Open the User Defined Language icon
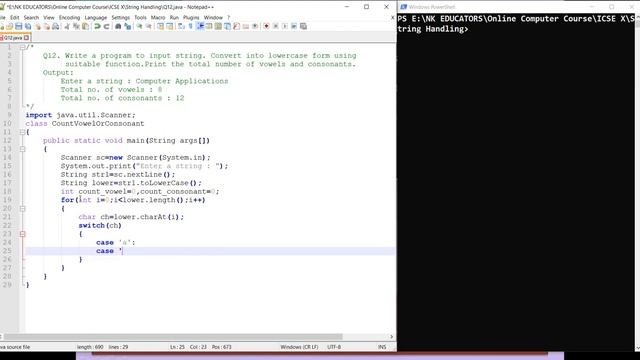 209,27
